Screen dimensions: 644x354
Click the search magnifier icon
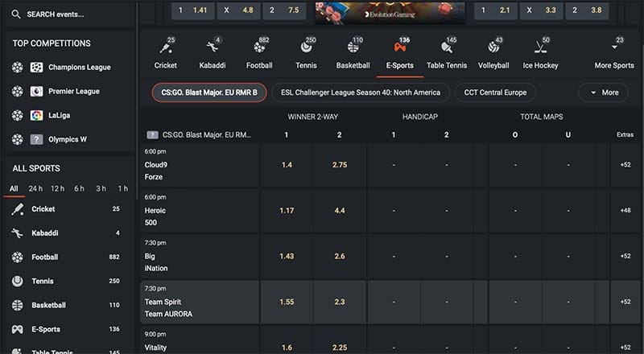click(15, 14)
